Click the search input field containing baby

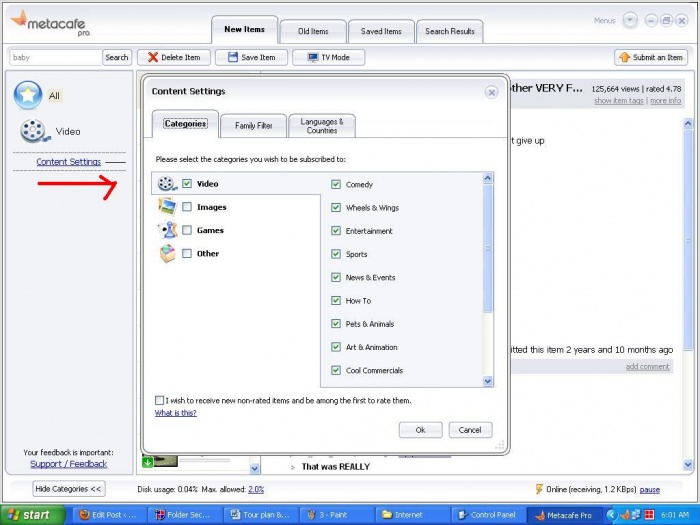[x=56, y=57]
